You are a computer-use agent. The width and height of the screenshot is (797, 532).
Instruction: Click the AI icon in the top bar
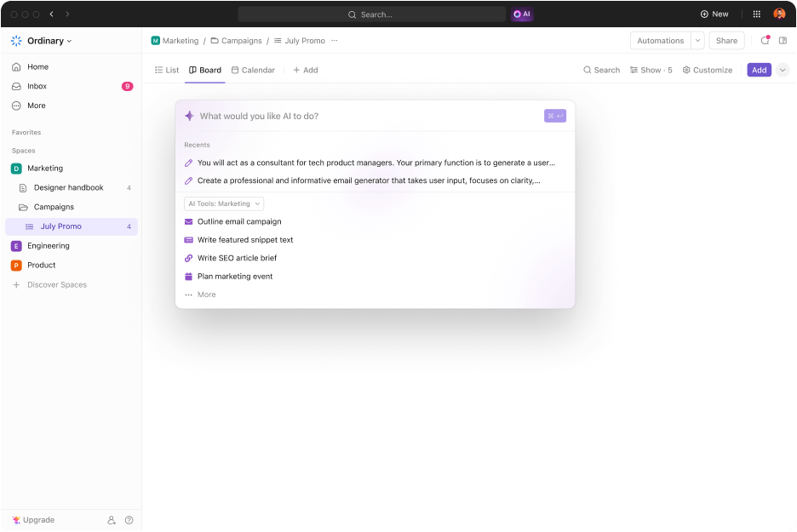[x=521, y=14]
